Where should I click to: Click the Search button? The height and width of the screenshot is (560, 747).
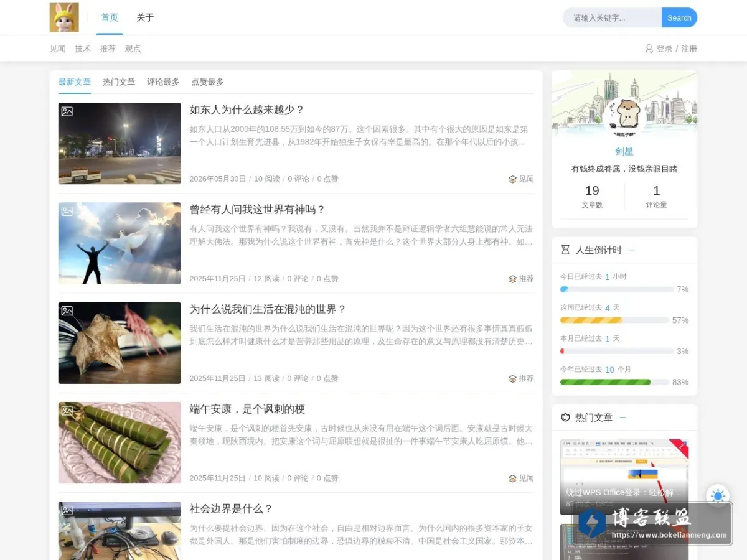[x=679, y=17]
